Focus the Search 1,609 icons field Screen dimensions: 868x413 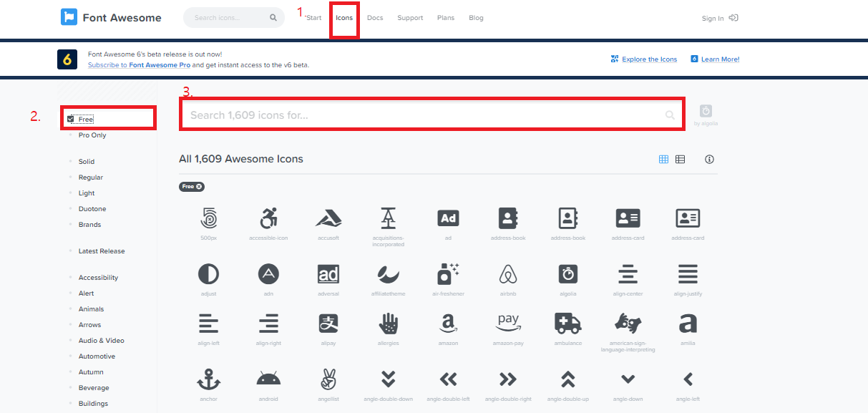(432, 115)
